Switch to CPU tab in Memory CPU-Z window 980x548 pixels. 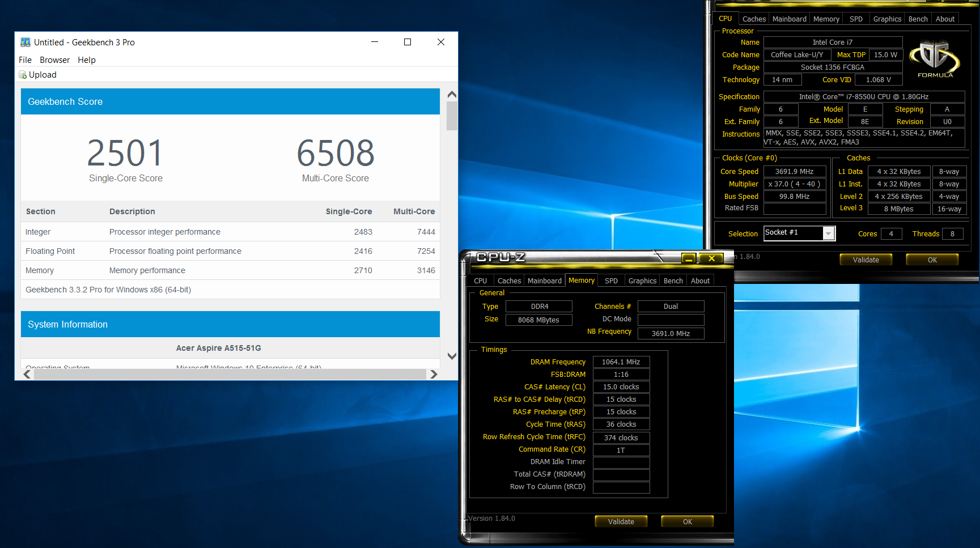tap(480, 281)
